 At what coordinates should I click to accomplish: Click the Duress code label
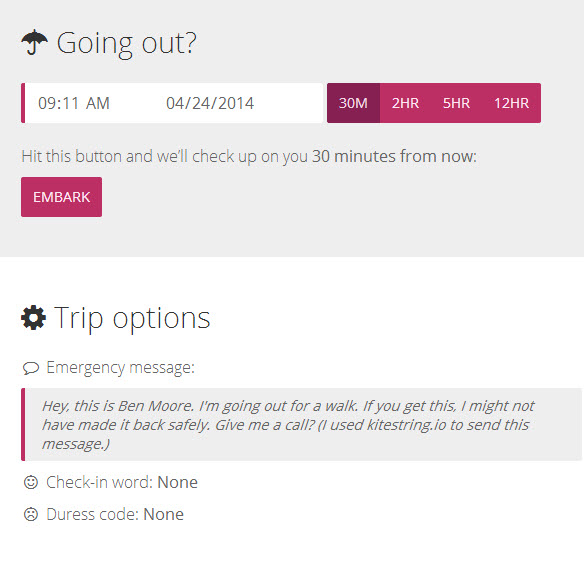92,514
